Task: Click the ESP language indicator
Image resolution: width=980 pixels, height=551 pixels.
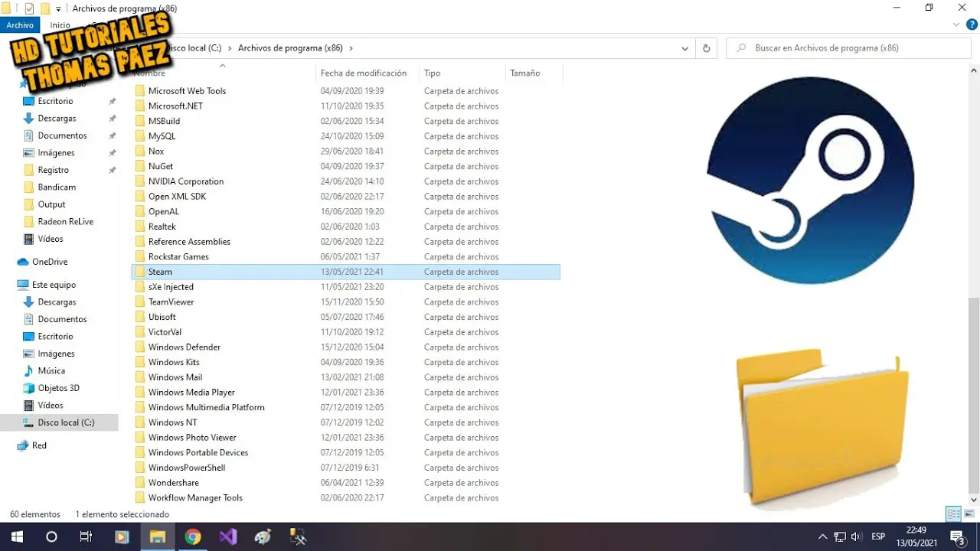Action: (878, 536)
